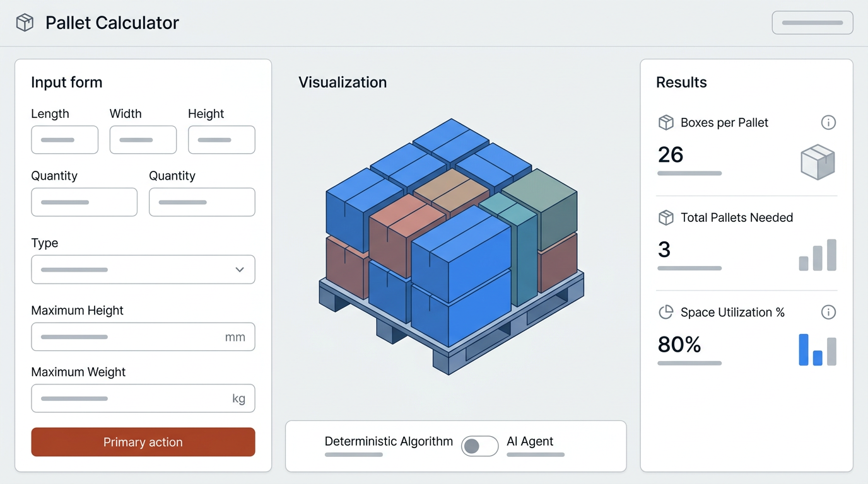Select the Visualization panel heading
The image size is (868, 484).
[343, 82]
